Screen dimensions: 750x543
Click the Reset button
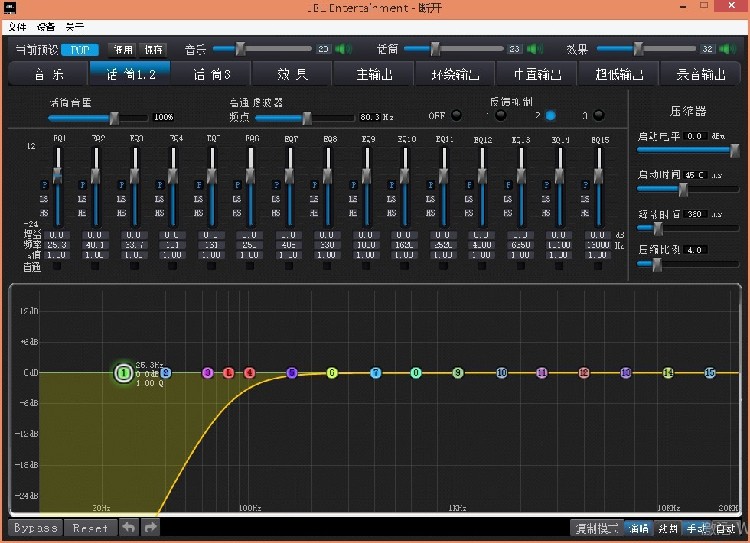(x=90, y=528)
